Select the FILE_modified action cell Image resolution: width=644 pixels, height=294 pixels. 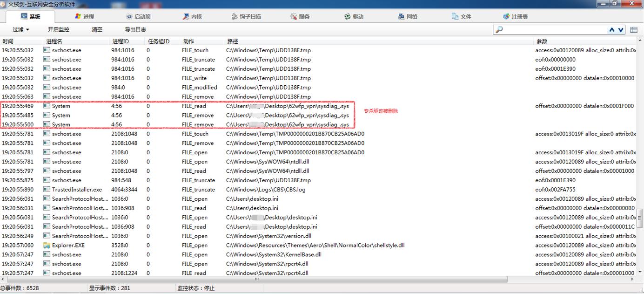coord(200,87)
